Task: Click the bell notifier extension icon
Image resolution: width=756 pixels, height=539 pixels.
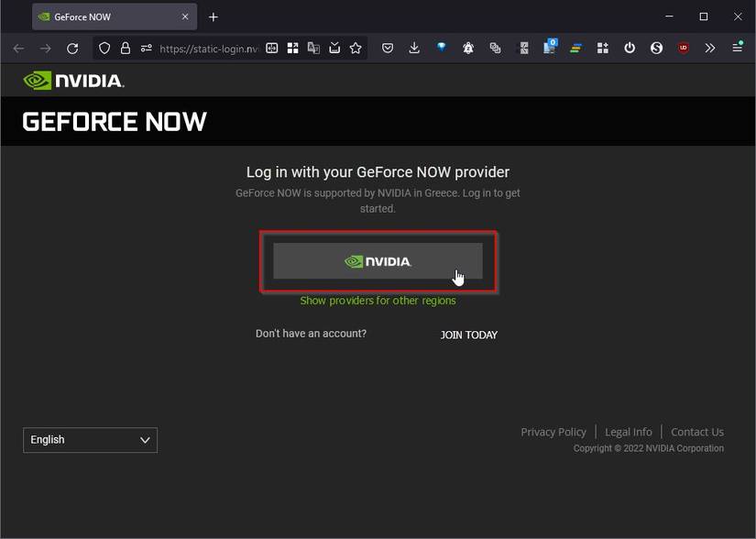Action: (468, 48)
